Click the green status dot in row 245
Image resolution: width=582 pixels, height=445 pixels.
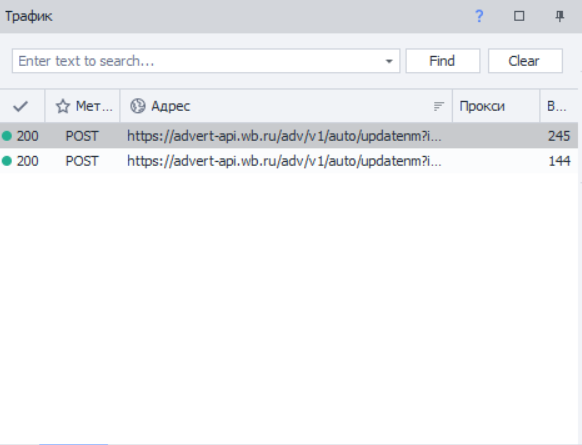7,136
